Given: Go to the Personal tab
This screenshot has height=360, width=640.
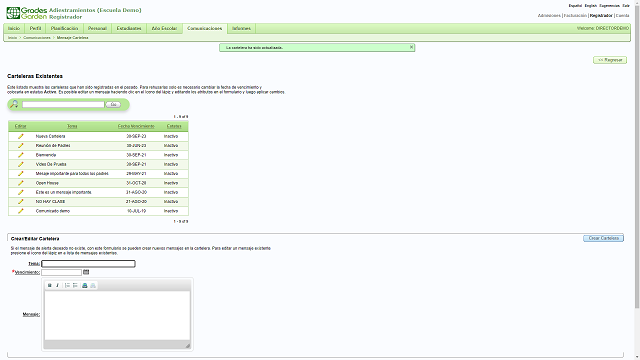Looking at the screenshot, I should tap(97, 29).
